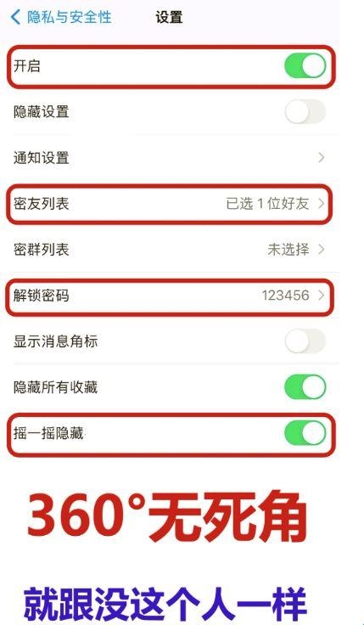The width and height of the screenshot is (364, 625).
Task: Tap the blue back chevron icon
Action: pos(15,18)
